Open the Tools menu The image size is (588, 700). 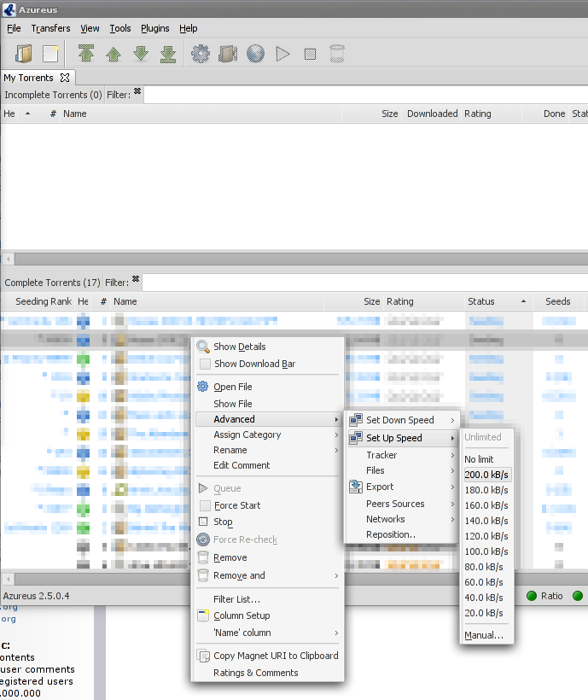click(120, 28)
